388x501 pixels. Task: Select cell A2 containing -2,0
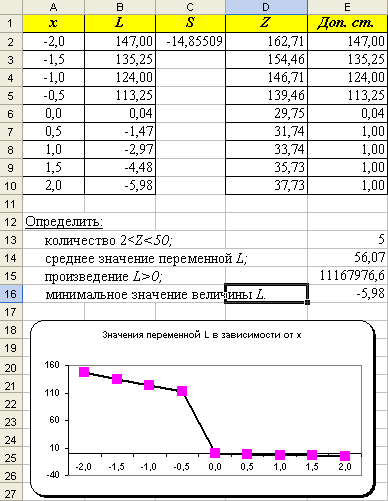(x=53, y=41)
